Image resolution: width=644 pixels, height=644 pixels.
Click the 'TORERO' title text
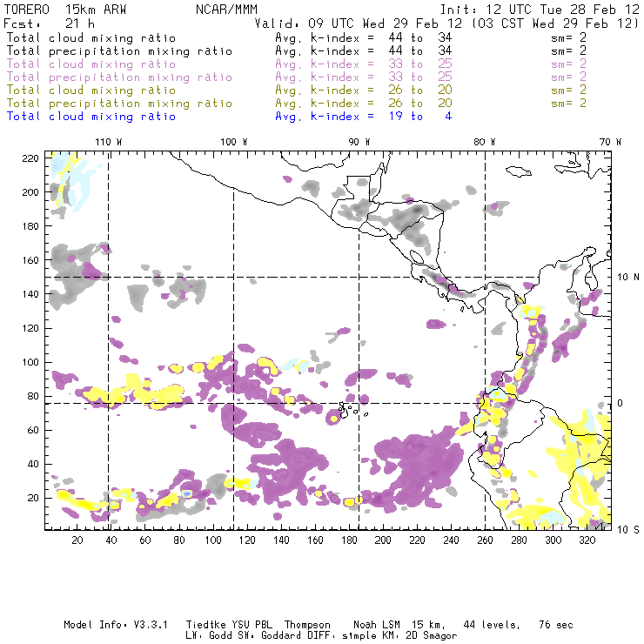27,10
